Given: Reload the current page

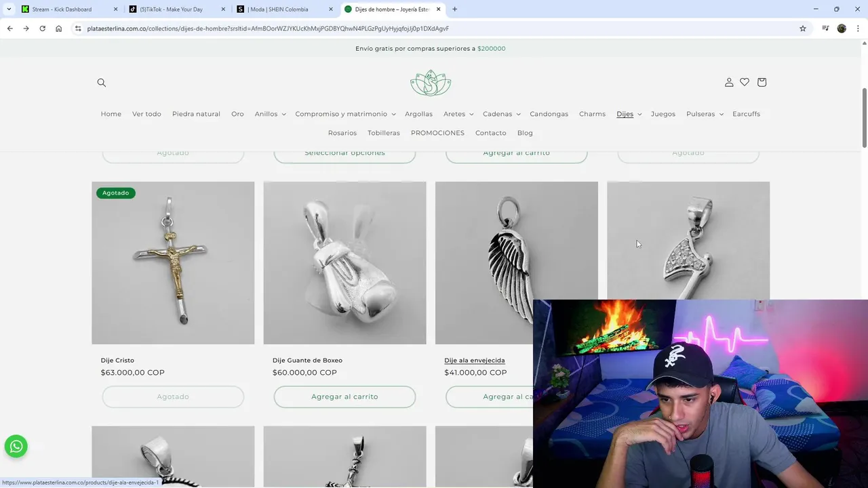Looking at the screenshot, I should [x=42, y=28].
